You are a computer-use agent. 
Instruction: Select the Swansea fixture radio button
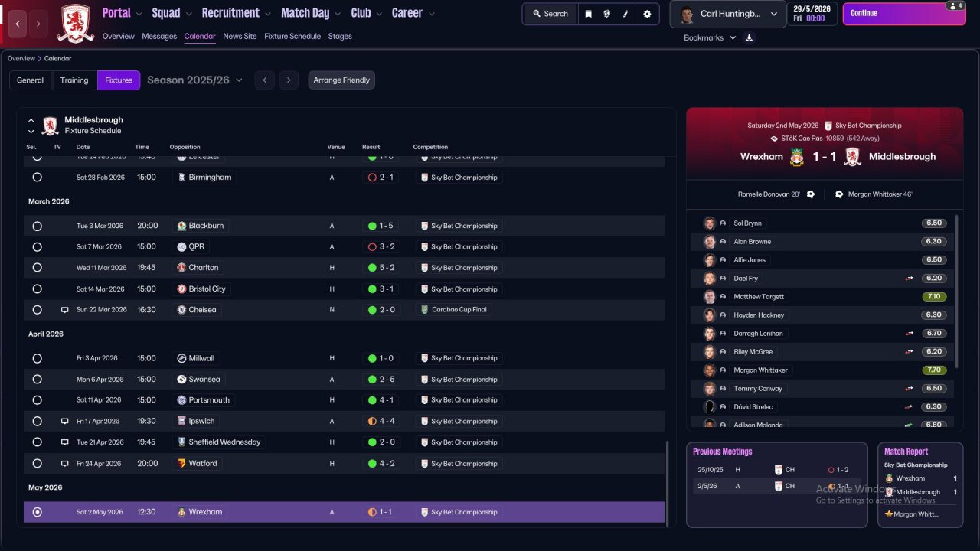pos(37,380)
